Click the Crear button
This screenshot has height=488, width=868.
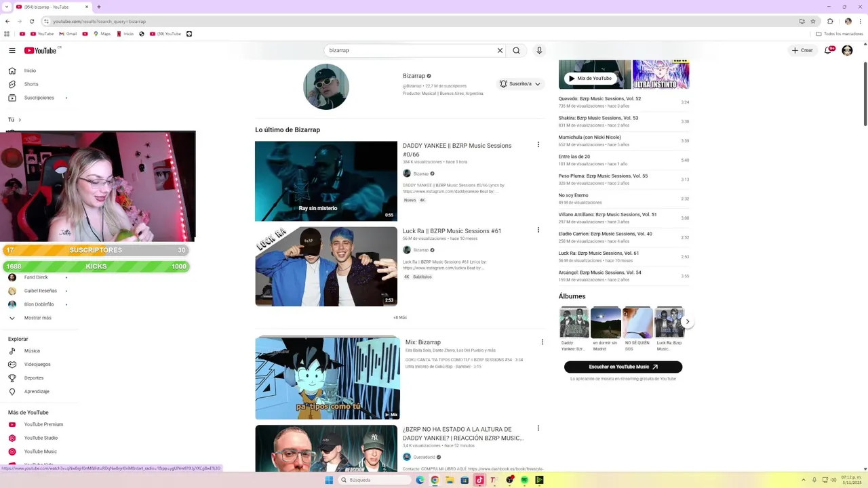tap(802, 50)
